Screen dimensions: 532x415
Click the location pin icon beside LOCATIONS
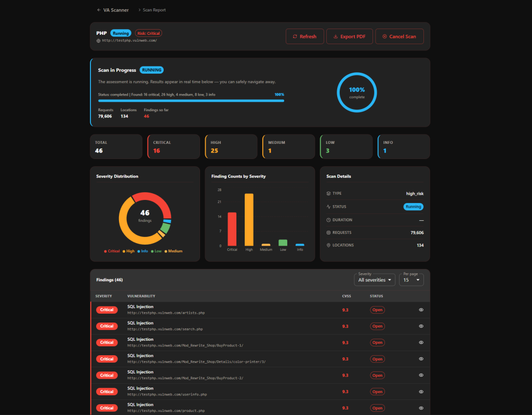click(x=328, y=245)
